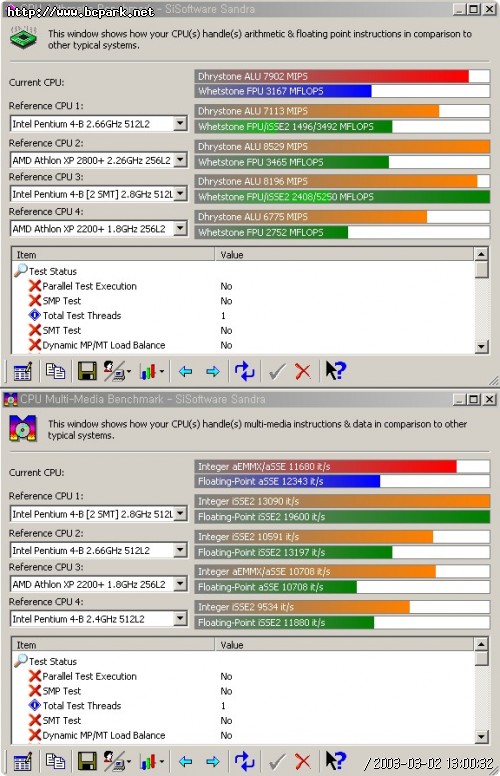The image size is (500, 776).
Task: Click the floppy disk save icon in the Arithmetic Benchmark toolbar
Action: click(87, 371)
